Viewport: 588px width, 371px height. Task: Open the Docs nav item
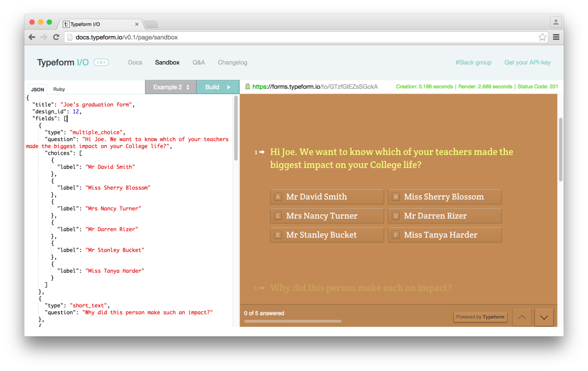point(135,63)
